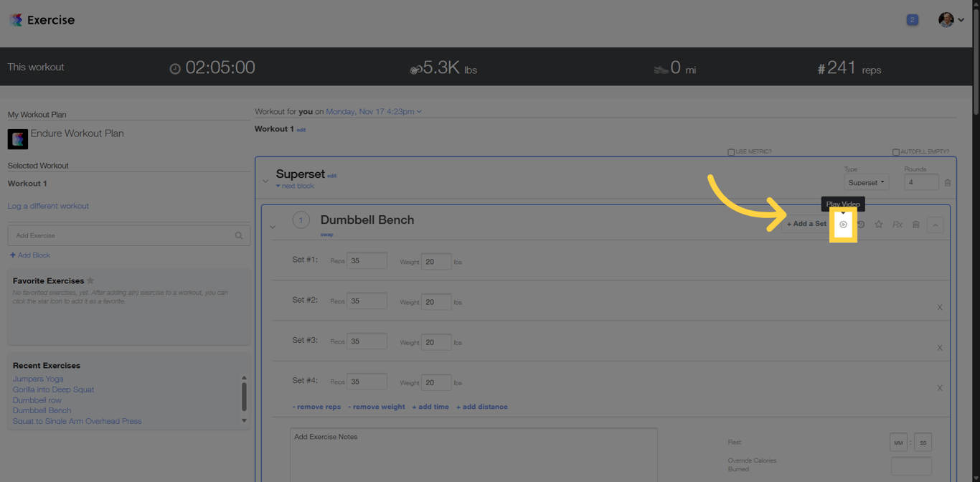Click the Recent Exercises scroll up arrow
This screenshot has height=482, width=980.
244,378
